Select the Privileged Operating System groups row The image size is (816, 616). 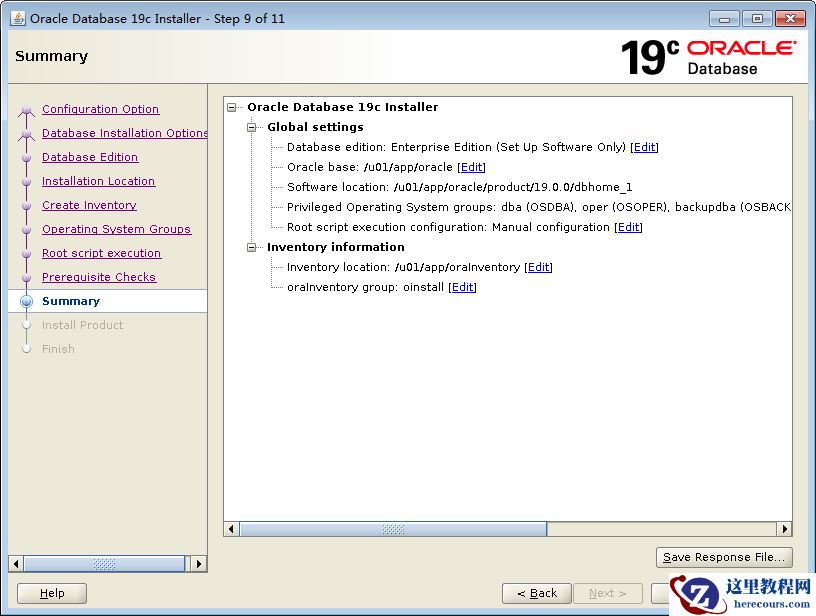pos(539,207)
